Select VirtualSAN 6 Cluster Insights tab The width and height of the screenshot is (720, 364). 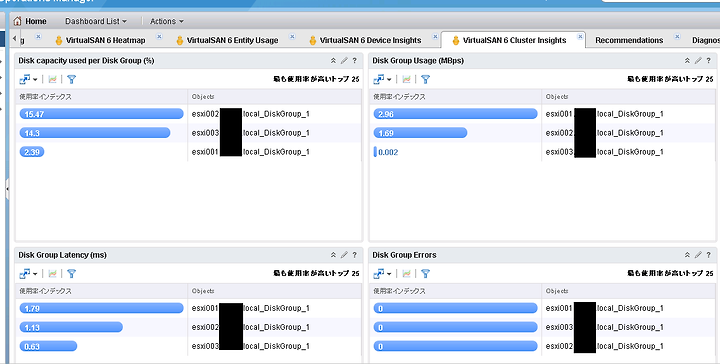coord(514,40)
